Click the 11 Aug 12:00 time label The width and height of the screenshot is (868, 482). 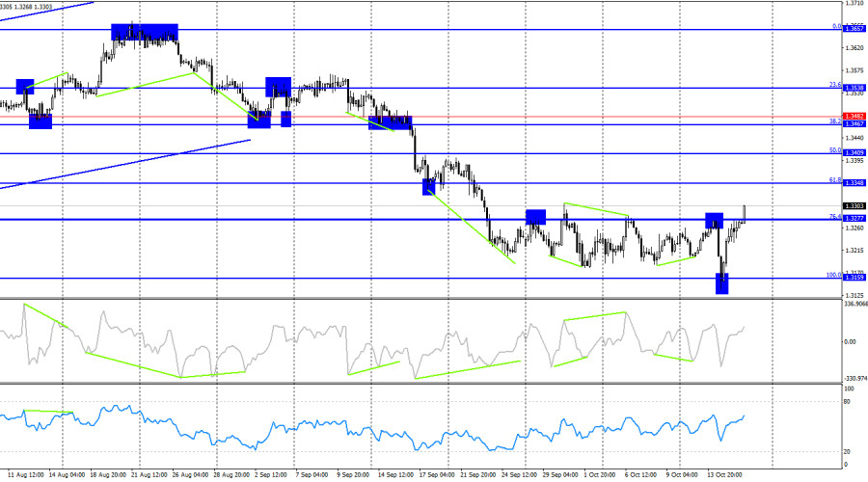(26, 475)
